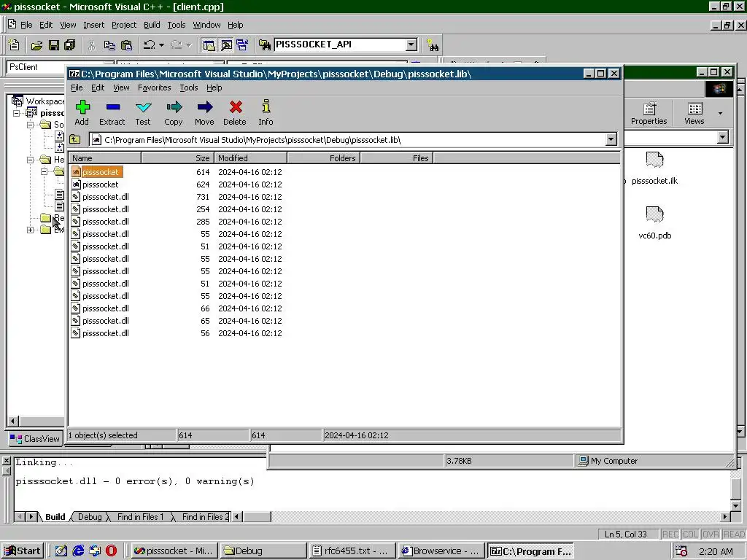Sort by the Size column header
Image resolution: width=747 pixels, height=560 pixels.
click(177, 158)
